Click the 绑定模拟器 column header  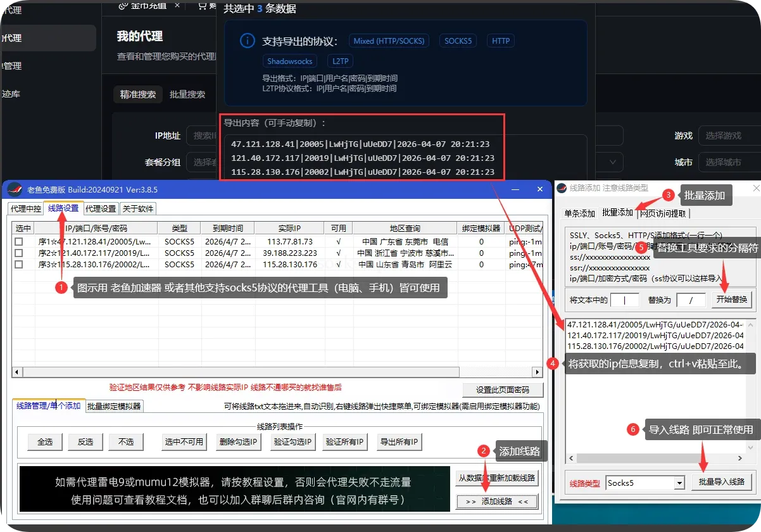click(x=481, y=228)
